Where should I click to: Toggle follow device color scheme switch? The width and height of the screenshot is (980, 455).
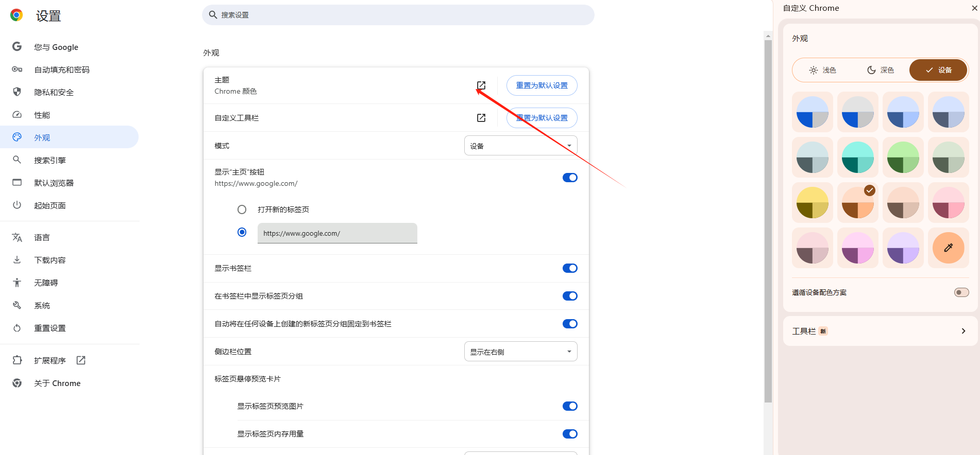[x=961, y=292]
